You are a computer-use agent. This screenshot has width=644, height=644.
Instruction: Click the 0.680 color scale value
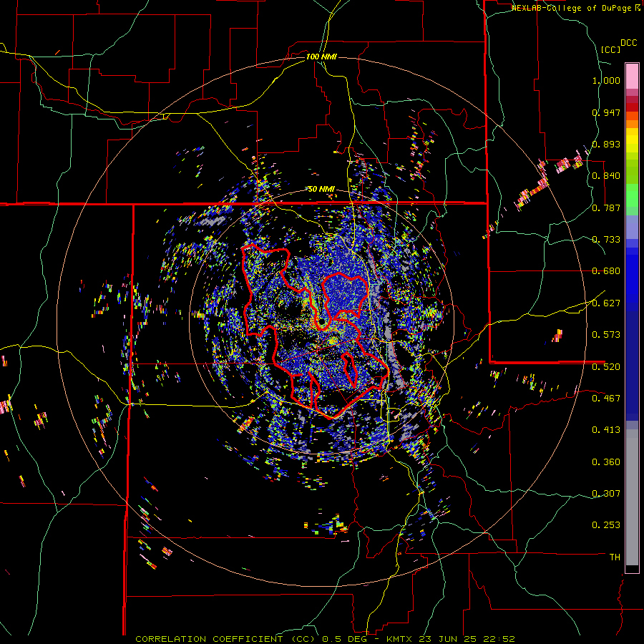point(606,271)
